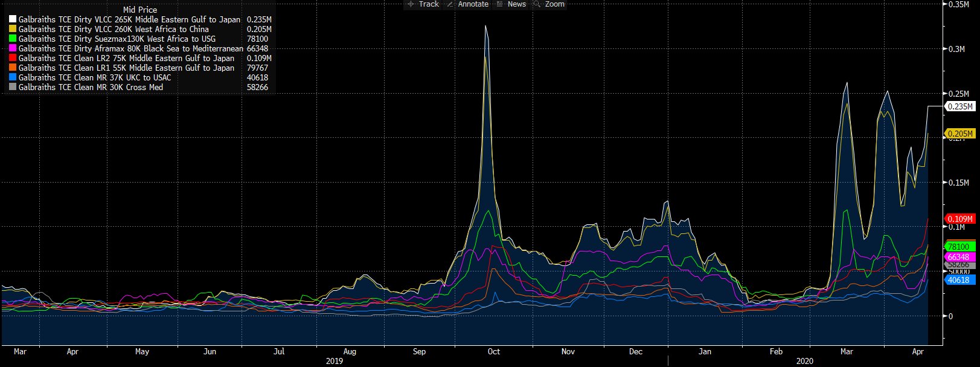
Task: Select the Zoom magnifier tool
Action: [x=549, y=4]
